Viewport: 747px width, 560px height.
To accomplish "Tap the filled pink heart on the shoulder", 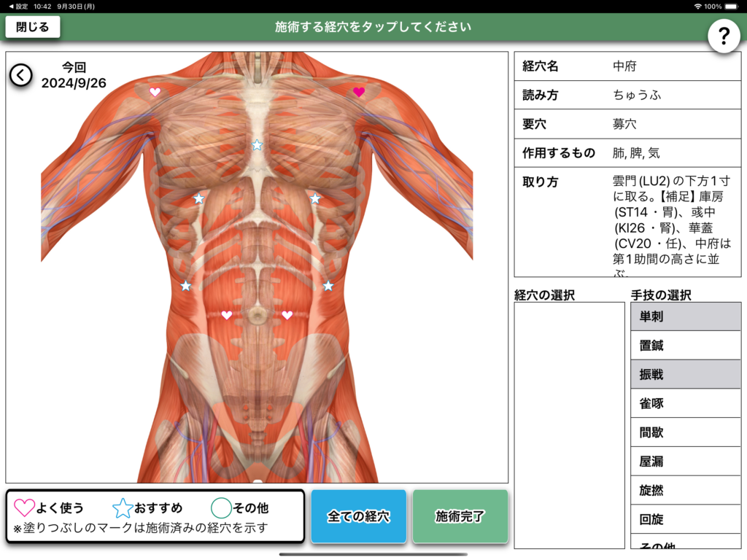I will tap(359, 92).
